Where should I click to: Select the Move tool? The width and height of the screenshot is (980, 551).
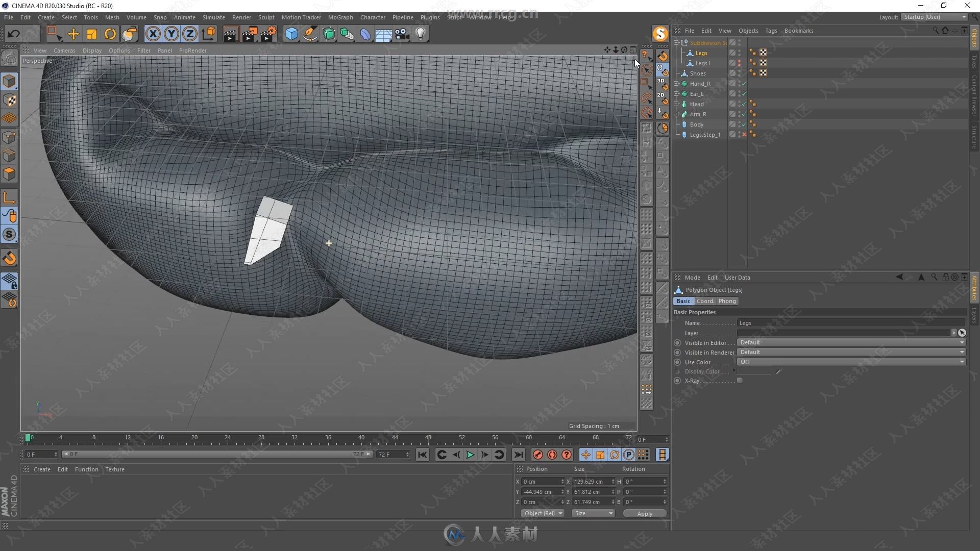coord(73,34)
